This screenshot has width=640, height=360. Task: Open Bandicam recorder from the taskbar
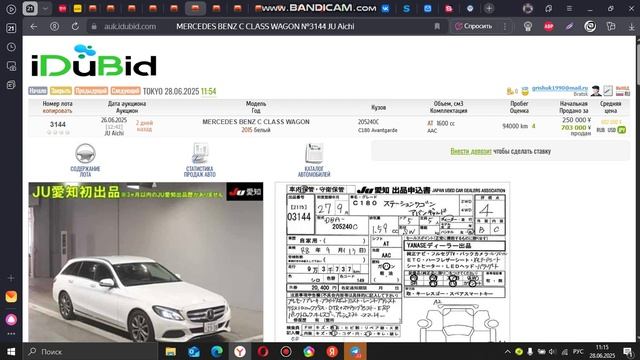pos(286,351)
